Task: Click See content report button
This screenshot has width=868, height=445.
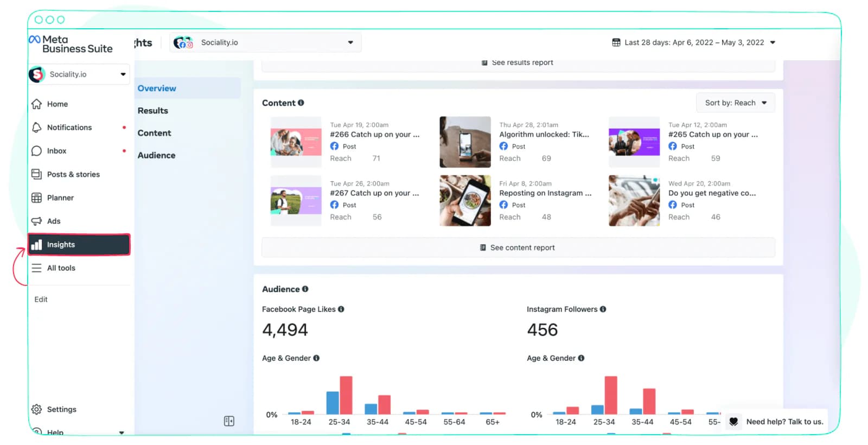Action: (518, 247)
